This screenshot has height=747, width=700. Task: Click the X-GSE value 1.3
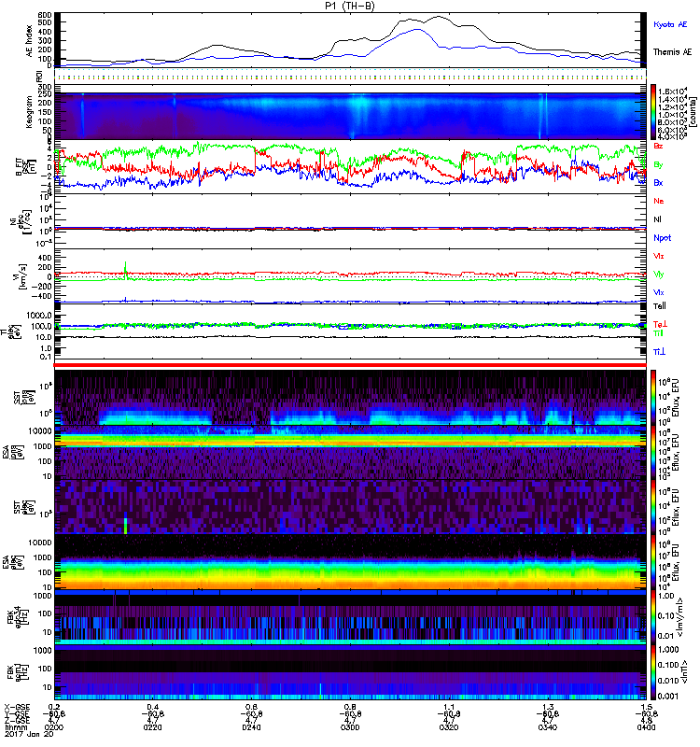(x=548, y=707)
